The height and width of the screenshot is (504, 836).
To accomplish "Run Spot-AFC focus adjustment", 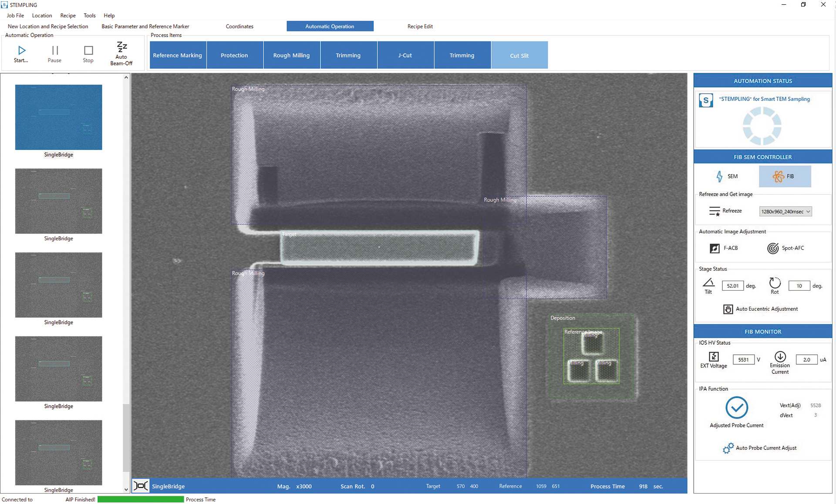I will click(773, 248).
